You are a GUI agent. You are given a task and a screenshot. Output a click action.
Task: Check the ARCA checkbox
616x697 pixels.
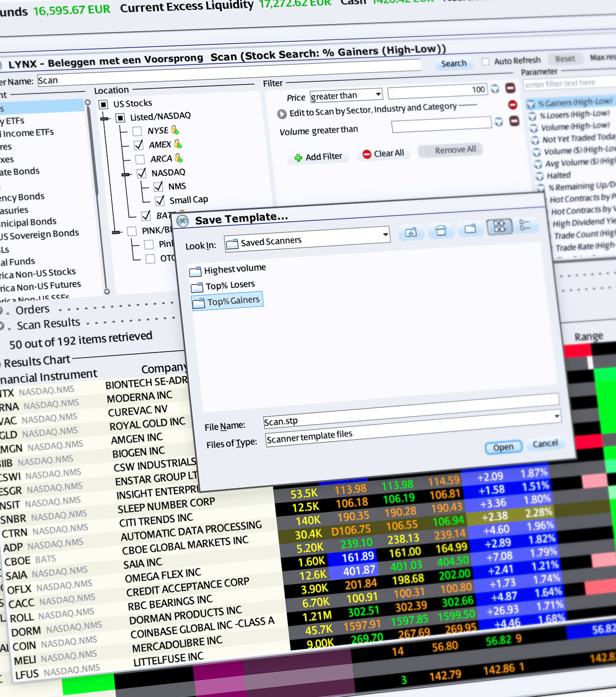click(140, 159)
